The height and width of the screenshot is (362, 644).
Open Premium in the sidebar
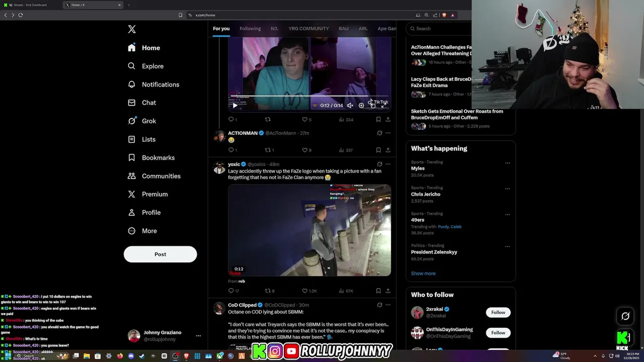point(148,194)
